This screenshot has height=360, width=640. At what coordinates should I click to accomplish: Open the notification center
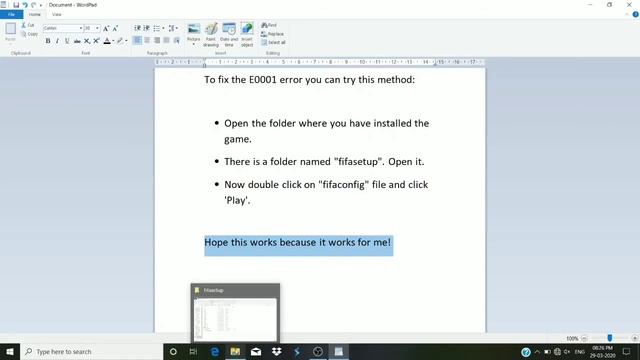pyautogui.click(x=627, y=351)
